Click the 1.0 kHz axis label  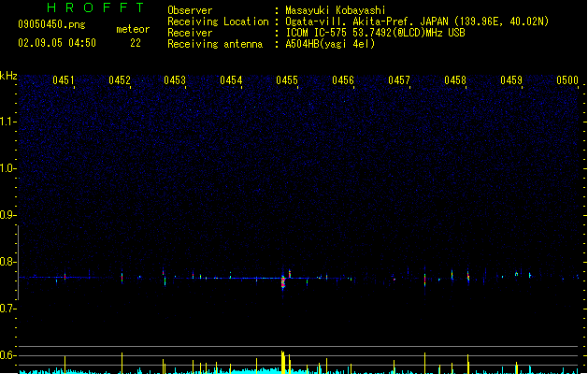7,168
